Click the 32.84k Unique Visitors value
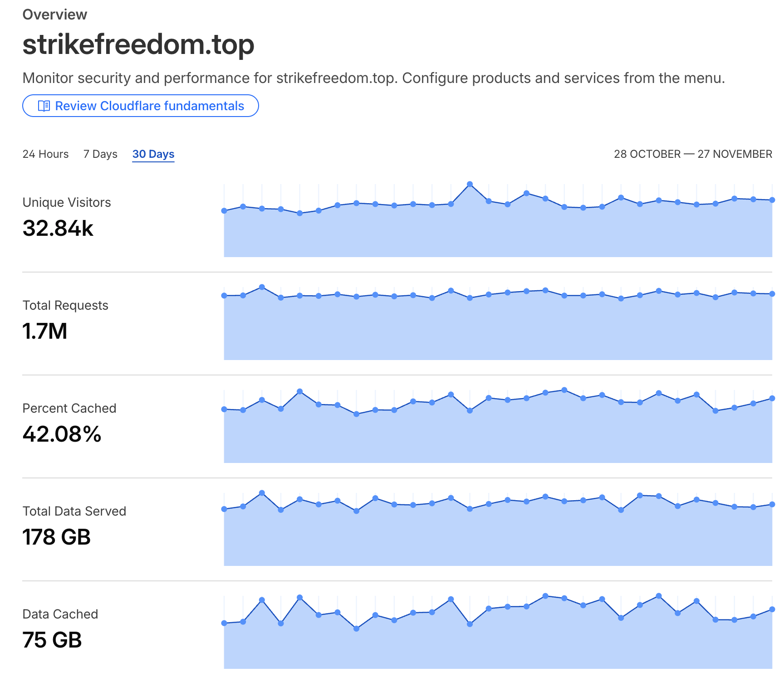The width and height of the screenshot is (784, 682). point(58,228)
